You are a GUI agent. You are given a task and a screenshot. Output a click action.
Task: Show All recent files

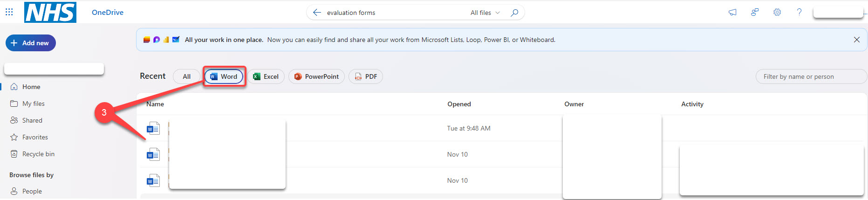click(186, 76)
